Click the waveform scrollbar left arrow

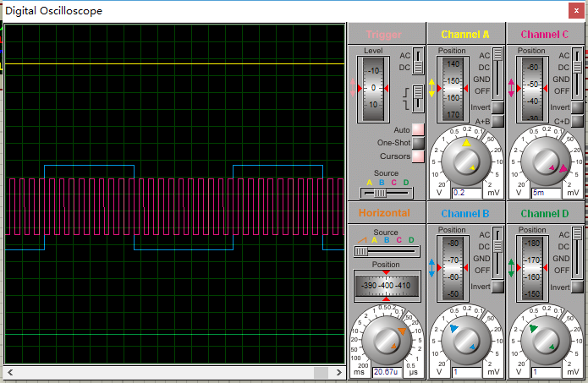coord(10,373)
